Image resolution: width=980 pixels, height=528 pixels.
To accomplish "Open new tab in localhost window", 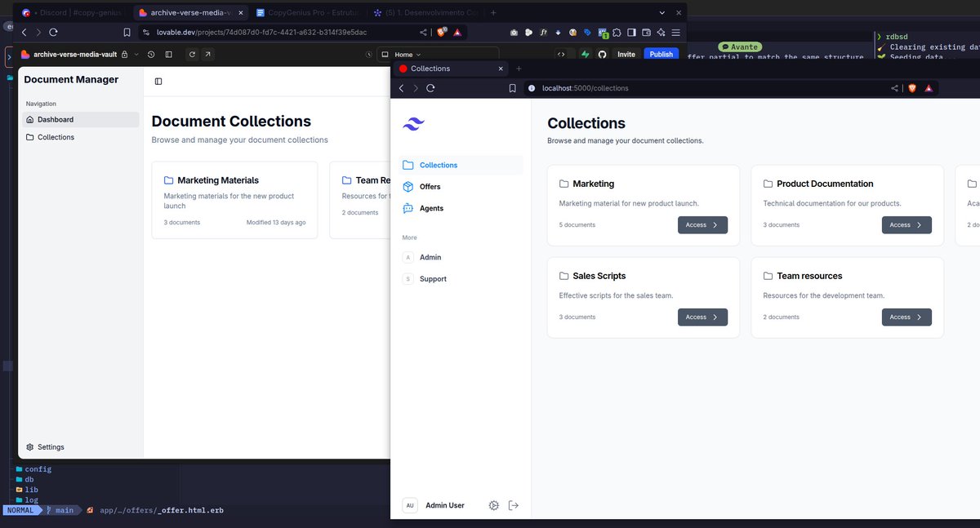I will pyautogui.click(x=519, y=69).
